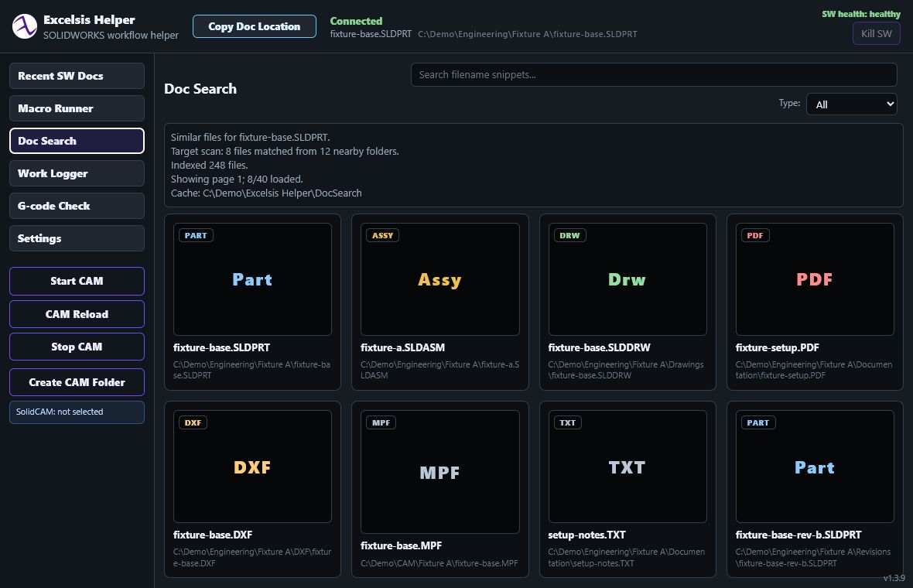Open Recent SW Docs section
Image resolution: width=913 pixels, height=588 pixels.
point(77,76)
